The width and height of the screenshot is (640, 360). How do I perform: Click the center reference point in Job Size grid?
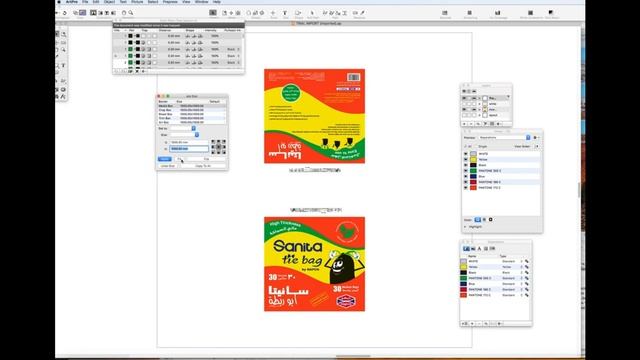tap(218, 147)
